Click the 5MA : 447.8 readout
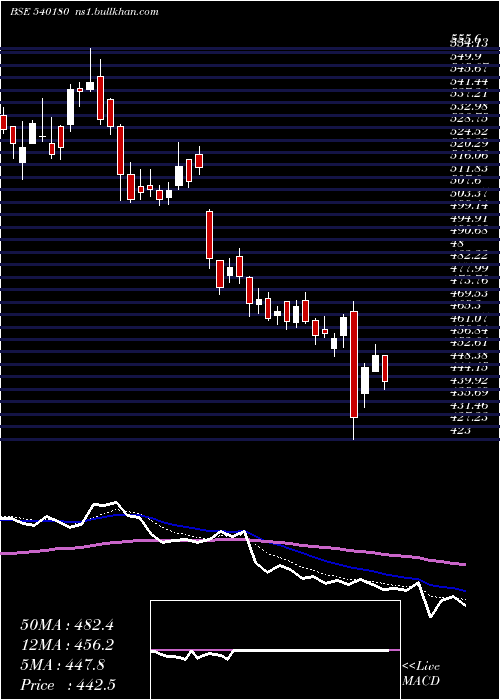The width and height of the screenshot is (500, 700). 63,665
